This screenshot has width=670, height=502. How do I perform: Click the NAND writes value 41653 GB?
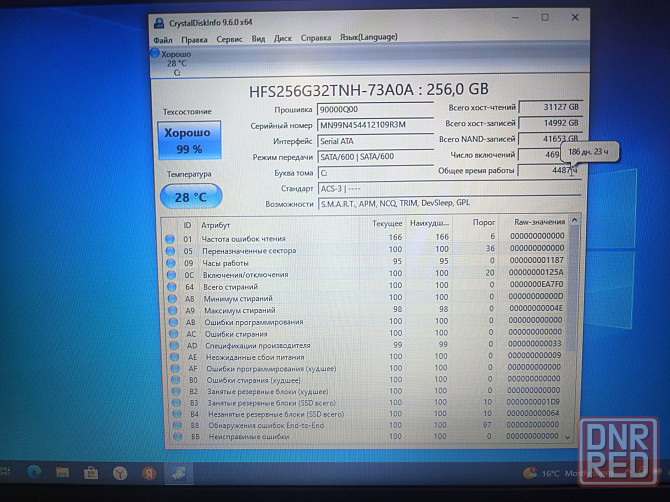[x=550, y=139]
